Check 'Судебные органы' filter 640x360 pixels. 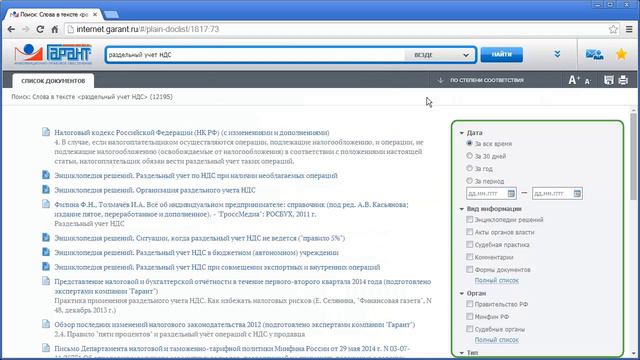click(x=469, y=329)
